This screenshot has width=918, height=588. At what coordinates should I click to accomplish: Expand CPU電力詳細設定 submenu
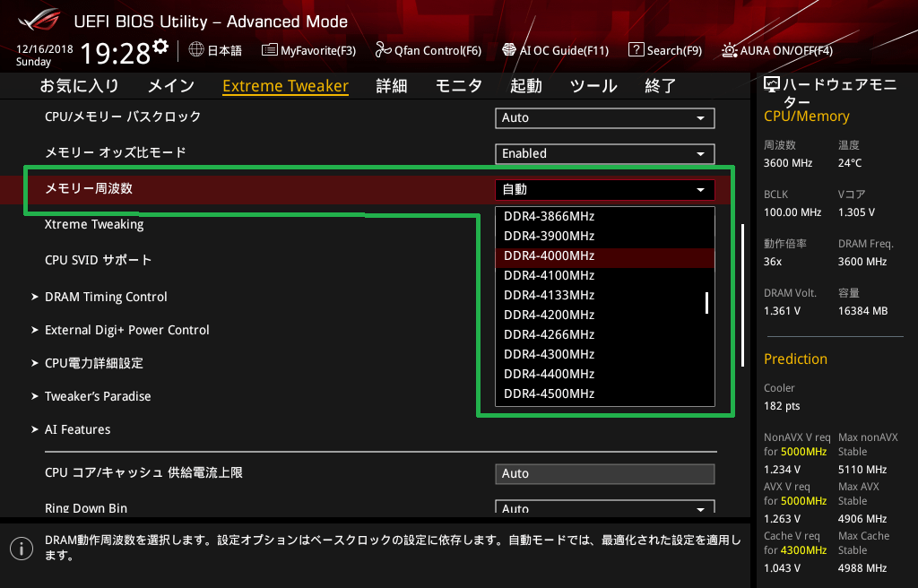[x=87, y=363]
